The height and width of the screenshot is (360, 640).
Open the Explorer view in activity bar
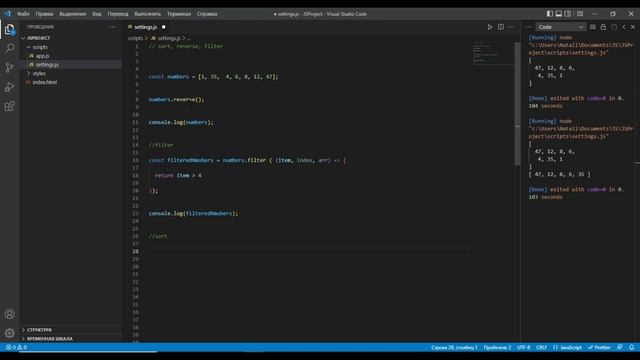click(9, 29)
